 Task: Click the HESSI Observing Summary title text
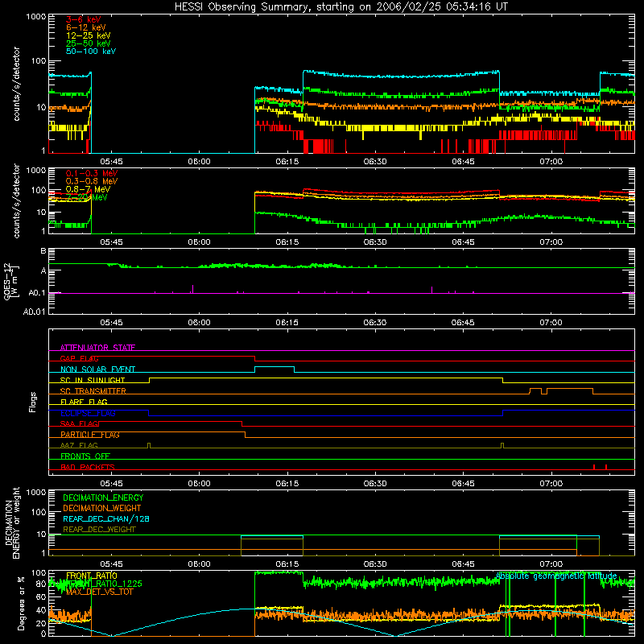click(341, 7)
